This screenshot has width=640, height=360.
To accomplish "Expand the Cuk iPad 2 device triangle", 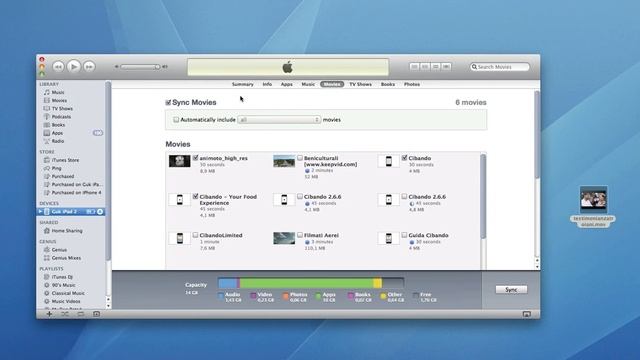I will pos(40,211).
